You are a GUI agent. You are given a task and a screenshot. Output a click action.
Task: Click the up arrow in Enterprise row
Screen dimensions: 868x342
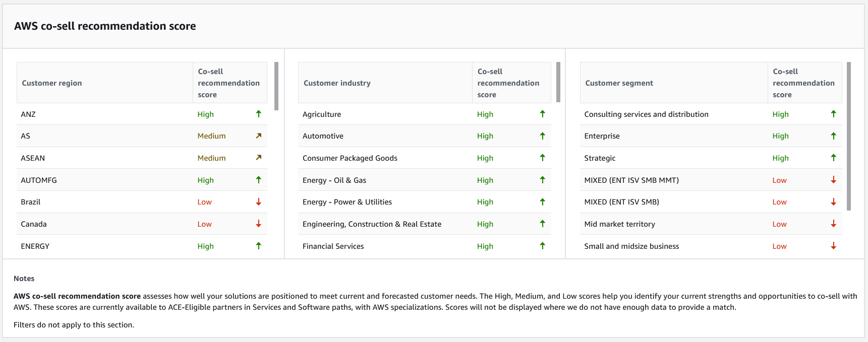tap(833, 136)
